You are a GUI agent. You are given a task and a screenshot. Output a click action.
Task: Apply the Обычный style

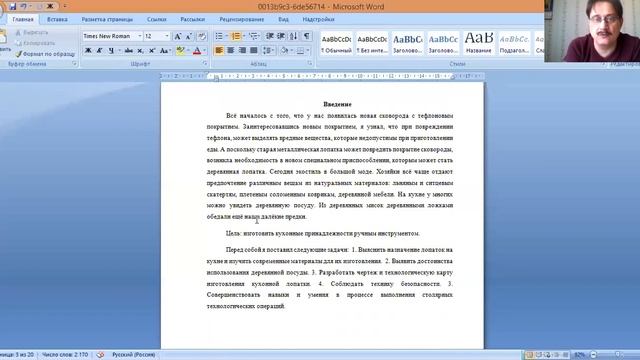pyautogui.click(x=336, y=44)
